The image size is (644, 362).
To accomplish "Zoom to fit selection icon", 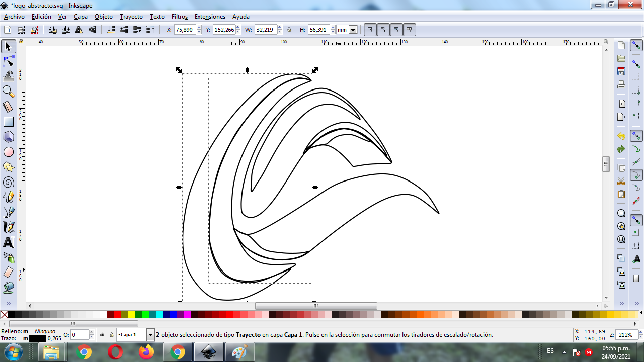I will tap(621, 213).
